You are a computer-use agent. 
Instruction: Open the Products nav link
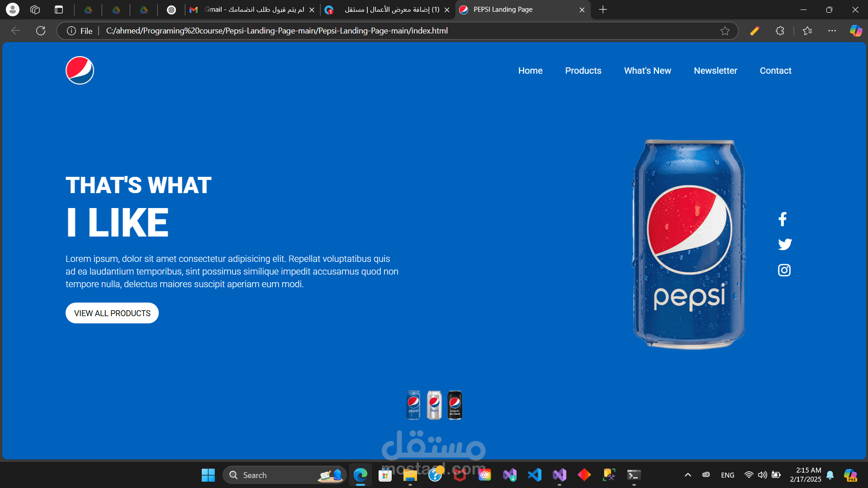click(x=583, y=71)
